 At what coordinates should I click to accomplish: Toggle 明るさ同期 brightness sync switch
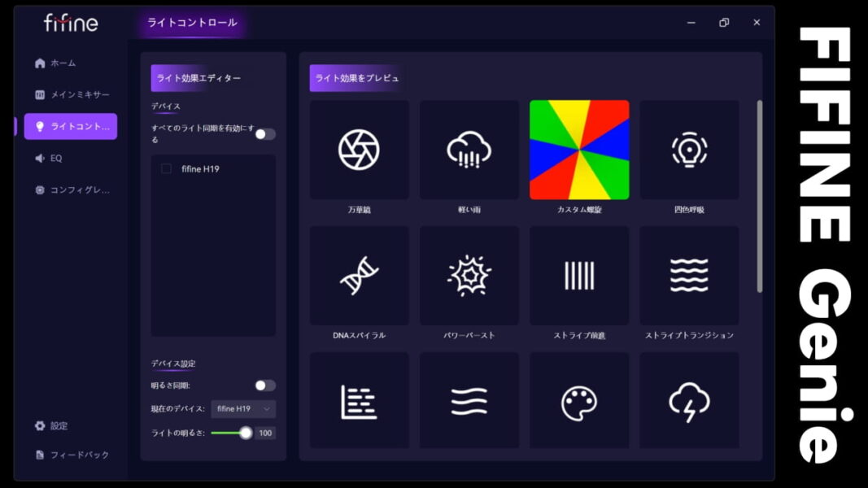(x=265, y=385)
